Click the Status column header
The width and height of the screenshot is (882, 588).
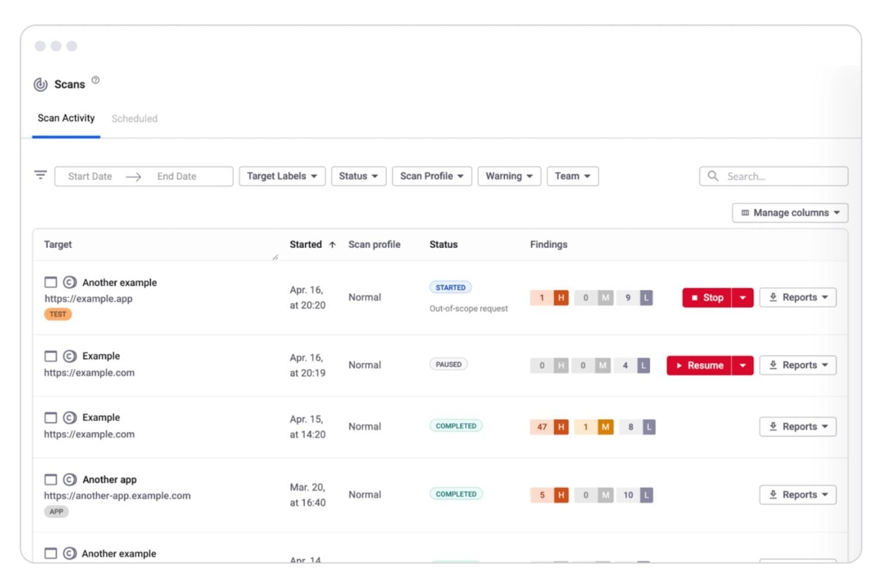[x=443, y=244]
